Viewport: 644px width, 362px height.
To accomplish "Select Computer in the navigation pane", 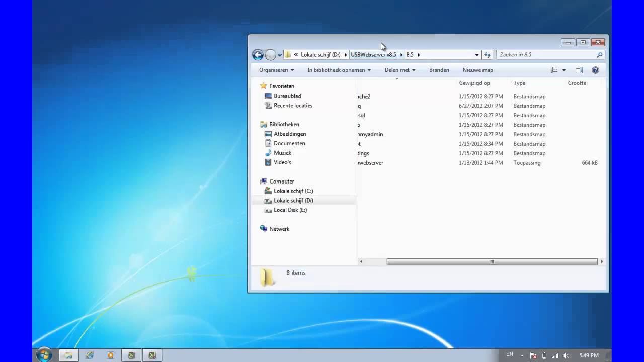I will [x=281, y=182].
